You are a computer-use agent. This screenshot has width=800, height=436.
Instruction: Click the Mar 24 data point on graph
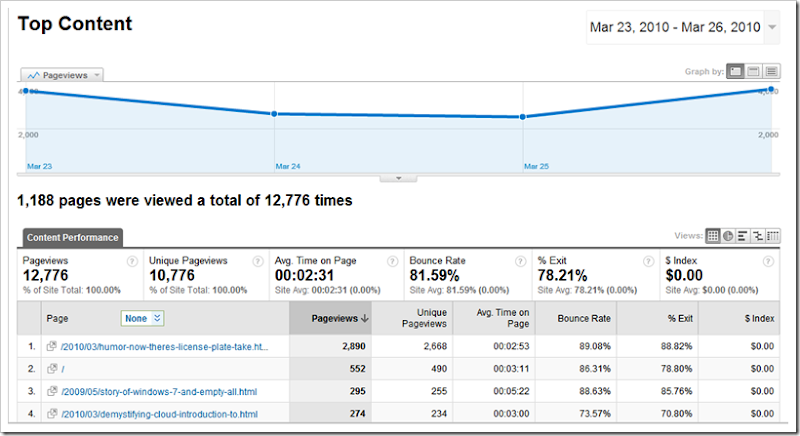coord(274,114)
